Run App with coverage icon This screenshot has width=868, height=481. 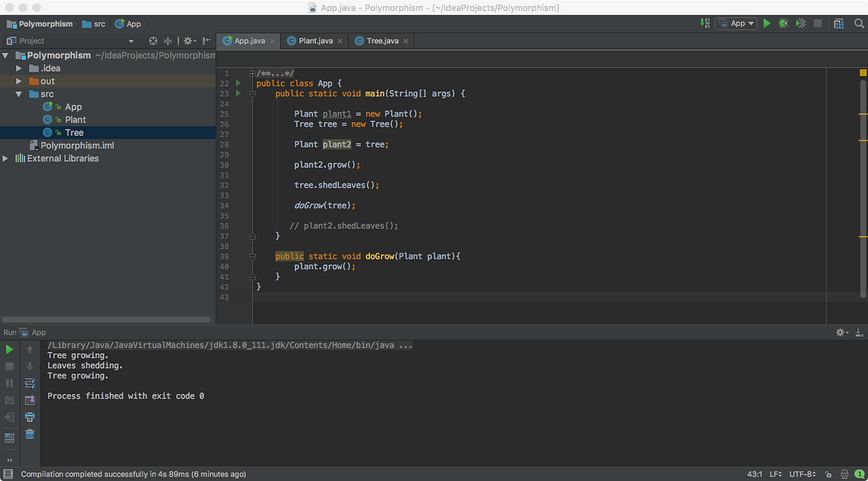click(x=800, y=22)
